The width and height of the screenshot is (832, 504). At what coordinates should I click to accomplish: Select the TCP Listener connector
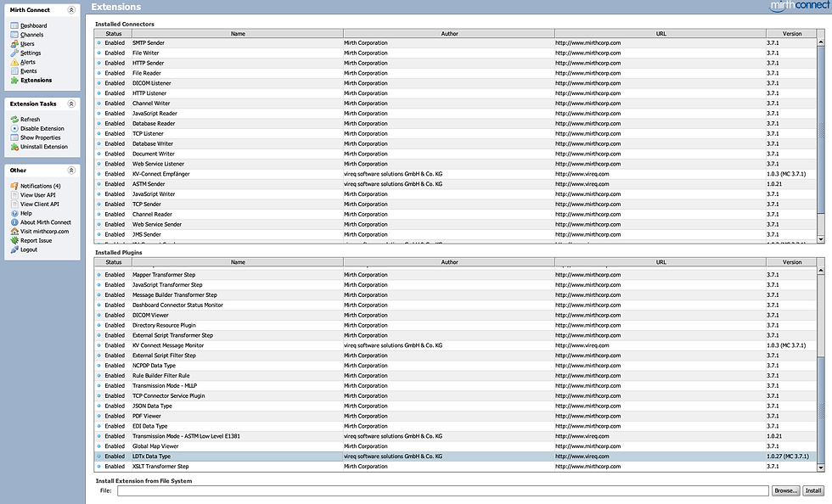point(456,134)
